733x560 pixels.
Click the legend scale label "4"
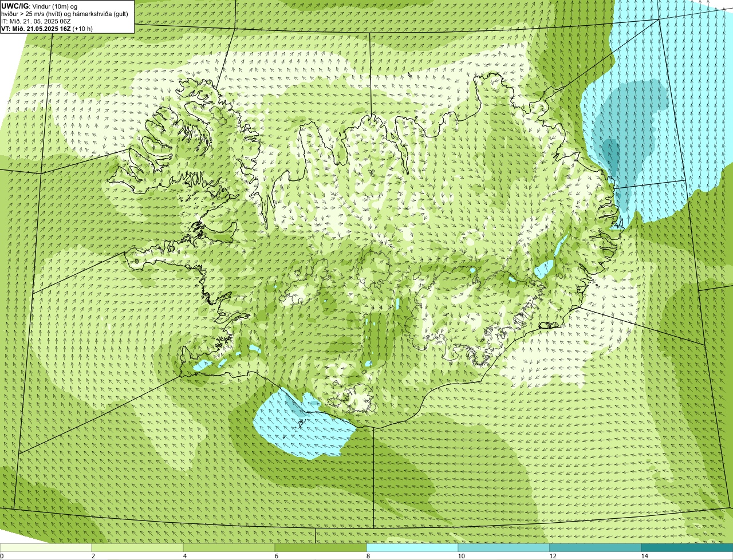point(184,556)
